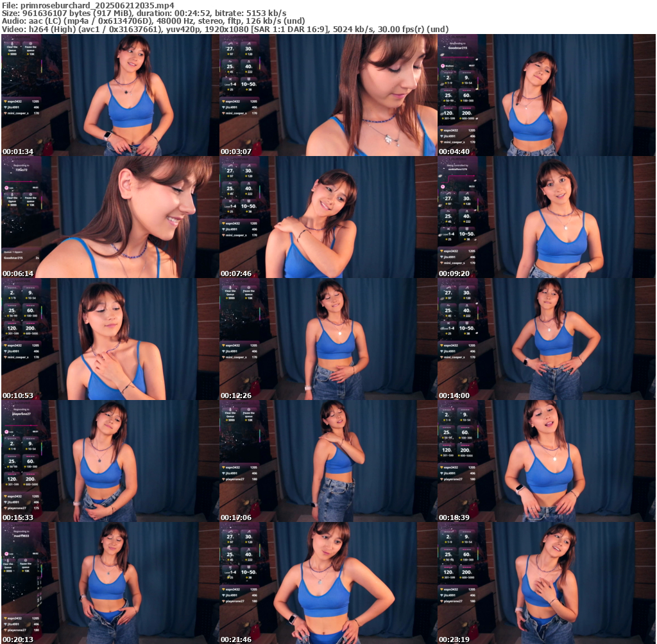Open the thumbnail timestamped 00:10:53
This screenshot has width=657, height=644.
click(110, 339)
